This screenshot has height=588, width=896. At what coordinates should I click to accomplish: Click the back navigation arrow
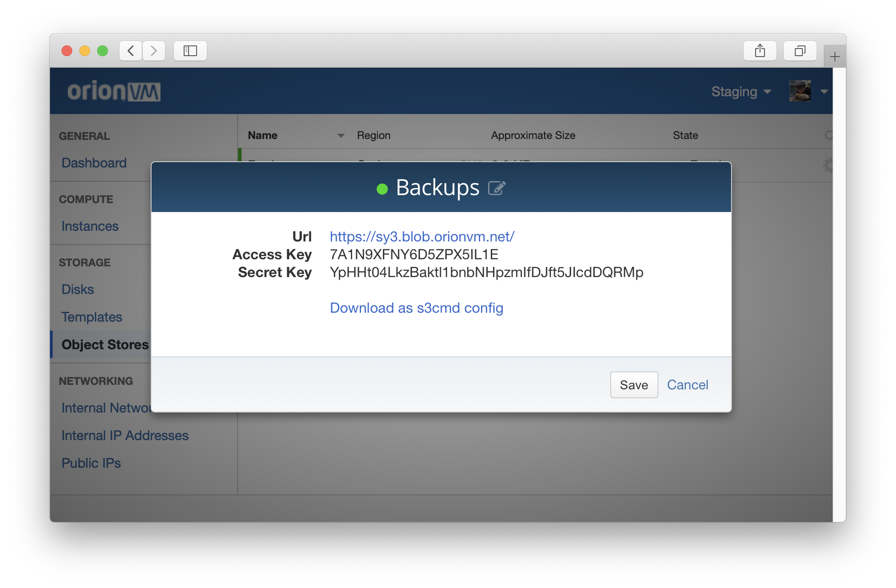click(130, 50)
